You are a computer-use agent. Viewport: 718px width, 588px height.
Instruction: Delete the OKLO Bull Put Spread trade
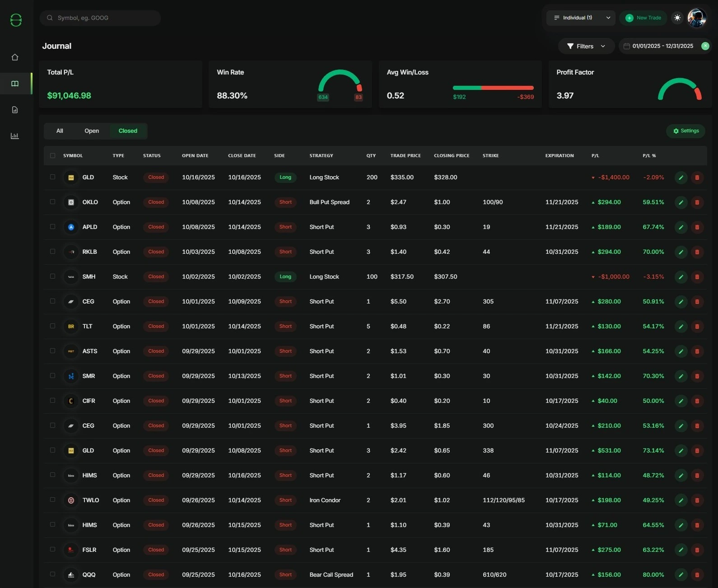click(x=697, y=202)
